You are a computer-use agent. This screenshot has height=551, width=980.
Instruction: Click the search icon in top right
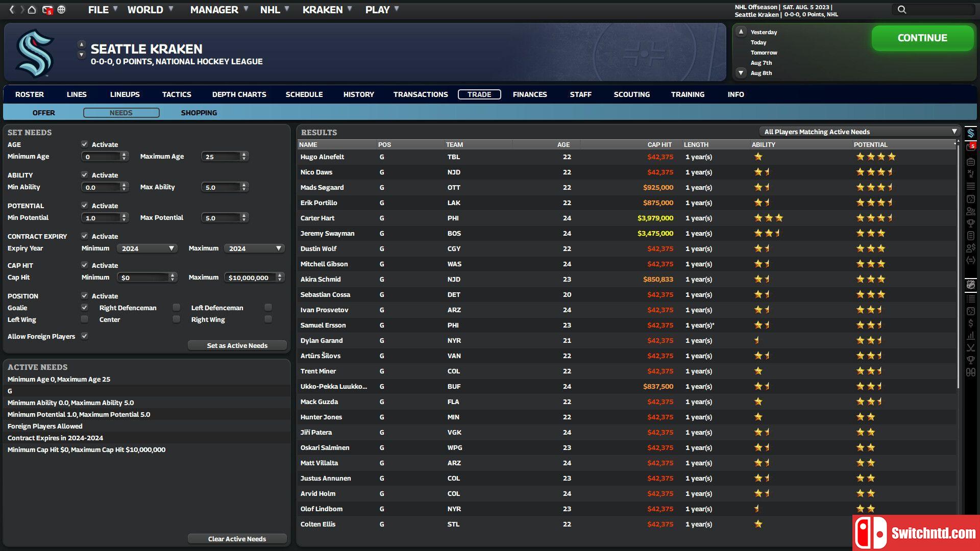point(902,8)
